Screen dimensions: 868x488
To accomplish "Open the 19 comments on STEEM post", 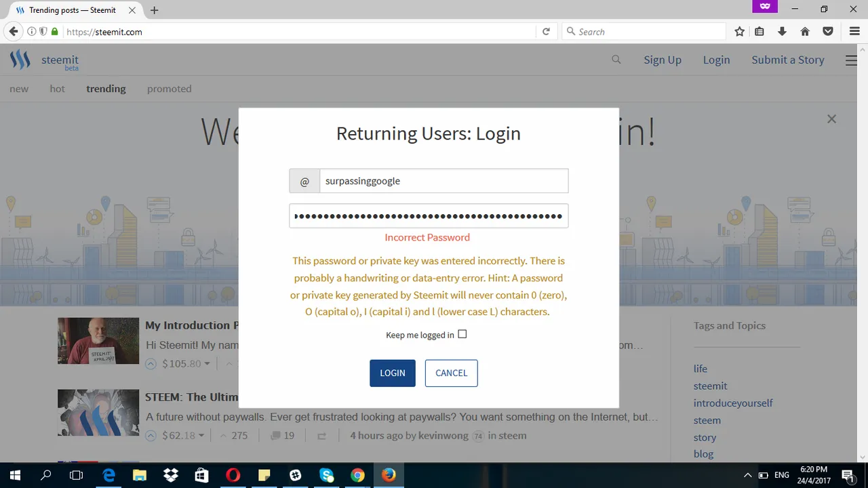I will (282, 436).
